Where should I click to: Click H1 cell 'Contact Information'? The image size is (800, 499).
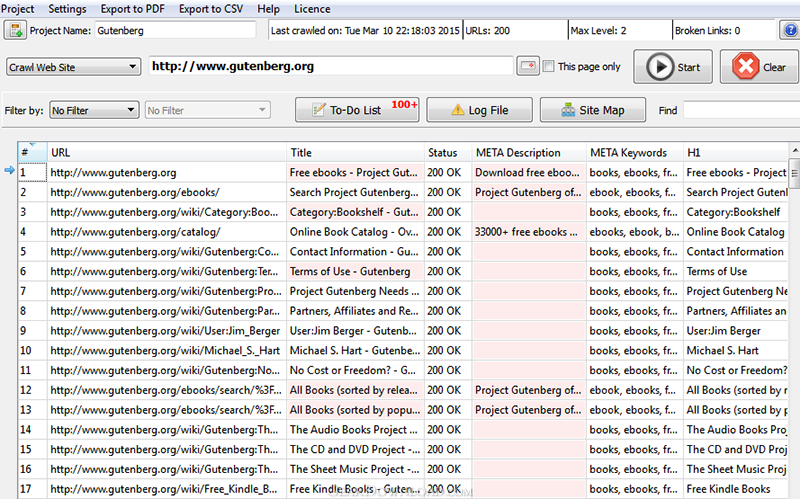[736, 252]
